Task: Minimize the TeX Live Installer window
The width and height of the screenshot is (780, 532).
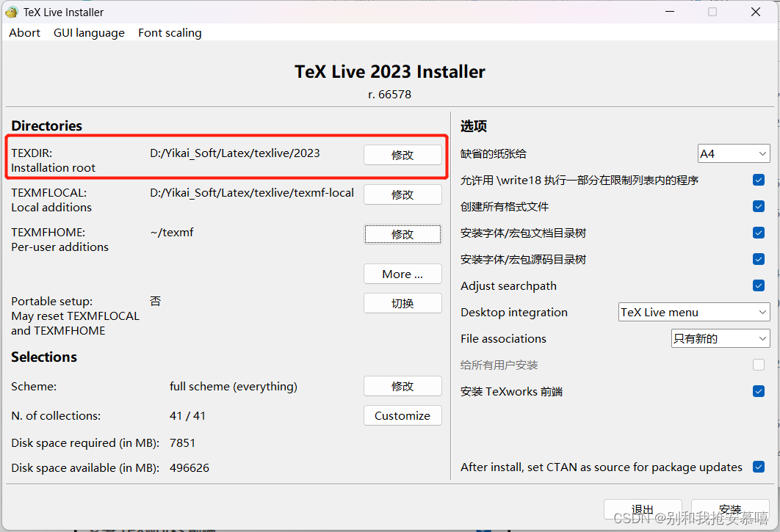Action: pos(670,12)
